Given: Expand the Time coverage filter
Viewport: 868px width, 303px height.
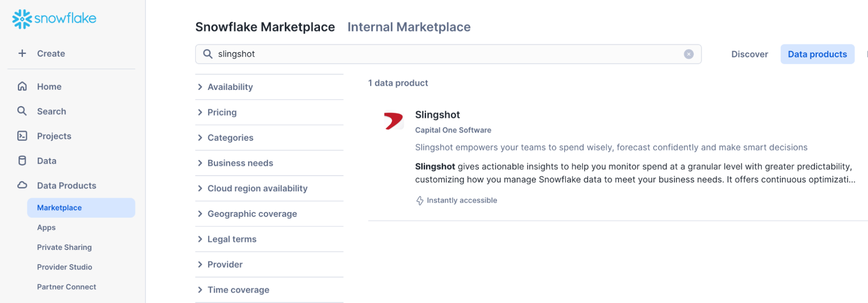Looking at the screenshot, I should click(x=269, y=290).
